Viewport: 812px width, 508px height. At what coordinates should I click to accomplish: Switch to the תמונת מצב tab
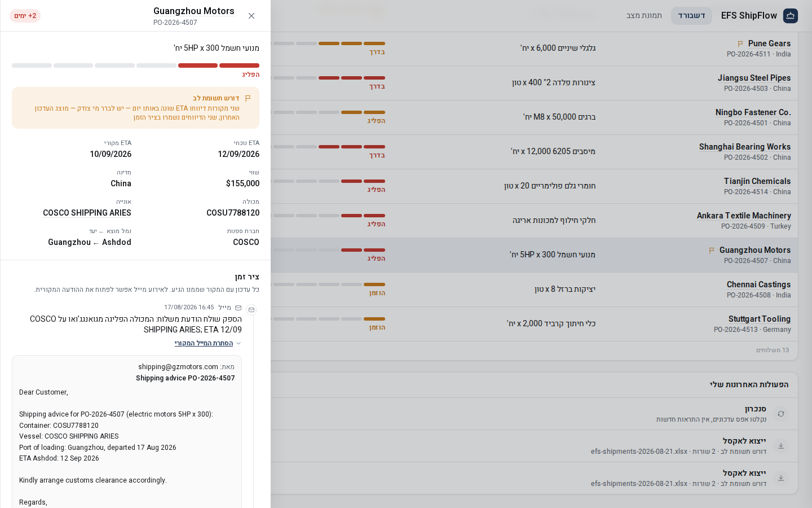[x=644, y=16]
